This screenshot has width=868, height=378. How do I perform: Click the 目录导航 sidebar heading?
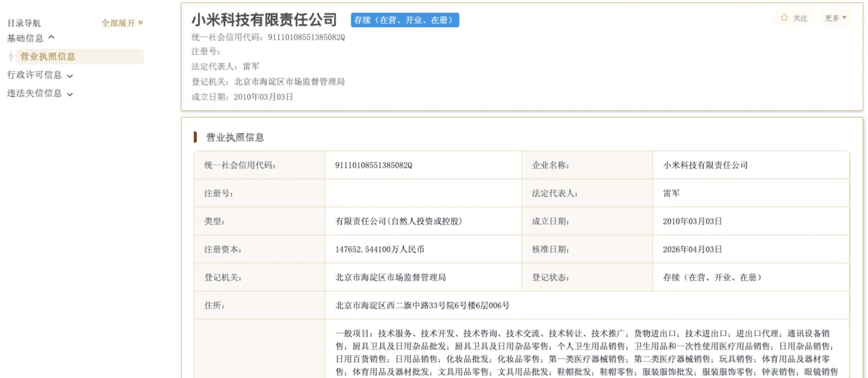click(x=24, y=23)
